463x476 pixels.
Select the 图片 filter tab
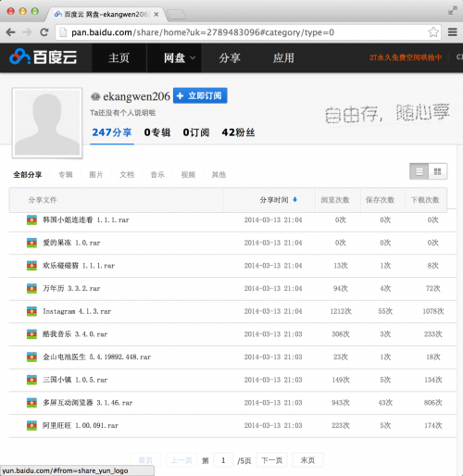click(96, 175)
